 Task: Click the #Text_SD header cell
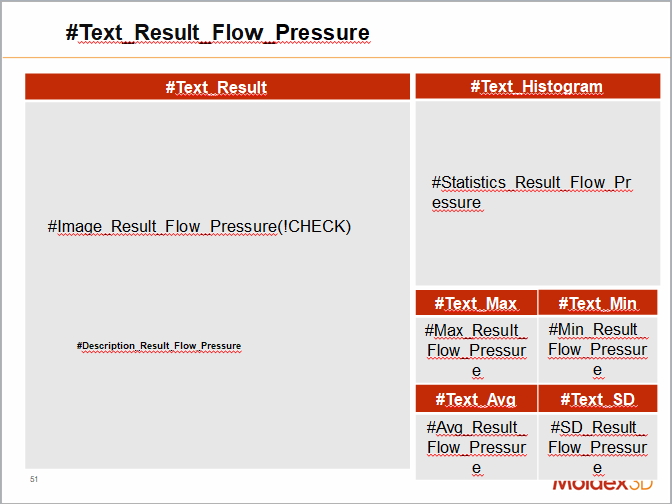[598, 399]
